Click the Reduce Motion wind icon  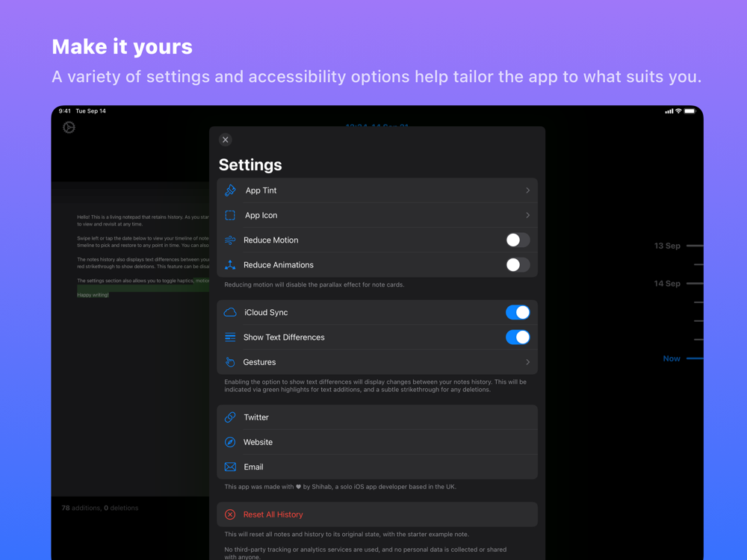click(230, 240)
